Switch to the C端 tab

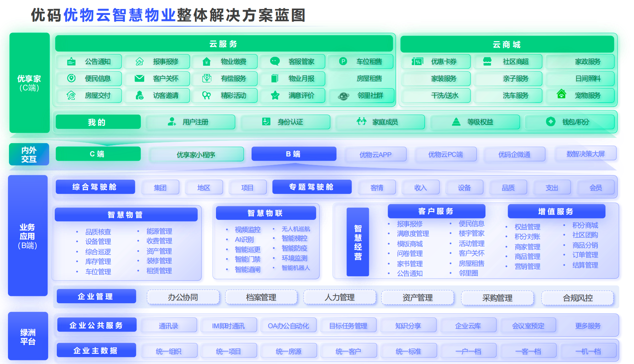pos(98,154)
